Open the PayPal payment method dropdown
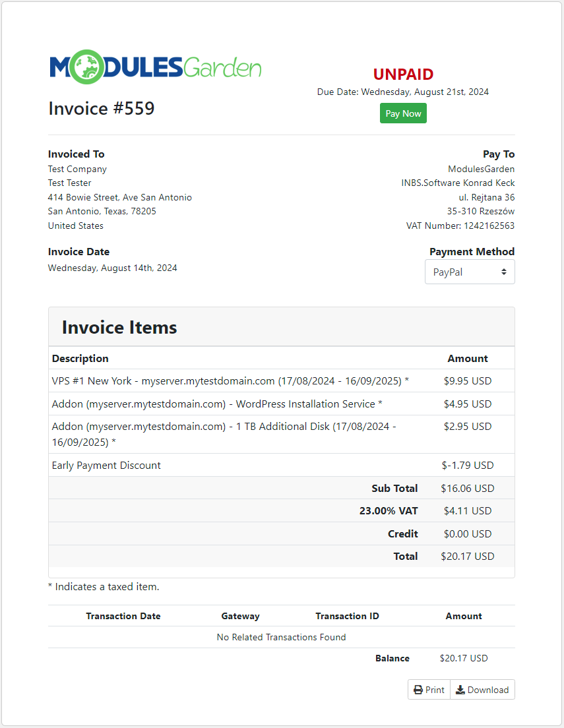 470,272
